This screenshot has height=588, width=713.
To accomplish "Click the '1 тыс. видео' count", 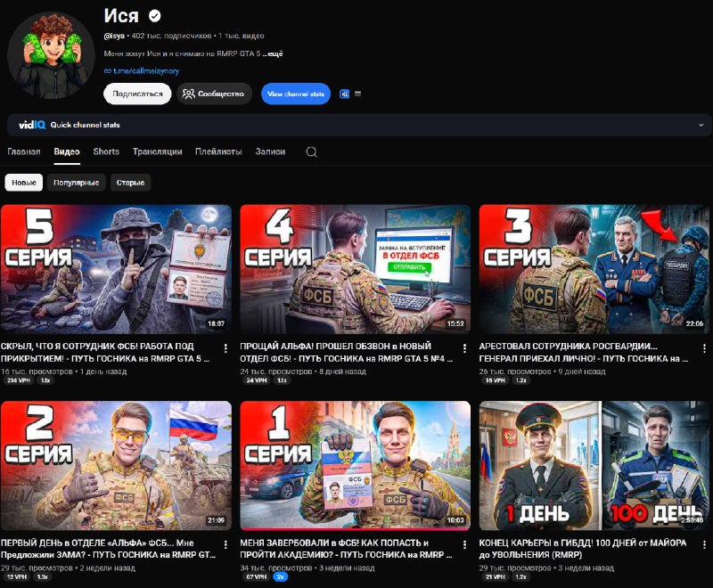I will coord(242,36).
